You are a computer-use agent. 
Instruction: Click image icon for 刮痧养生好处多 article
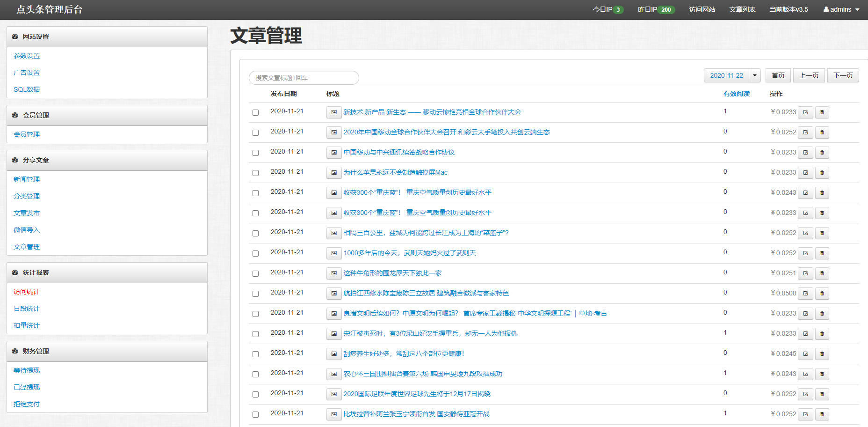tap(334, 354)
